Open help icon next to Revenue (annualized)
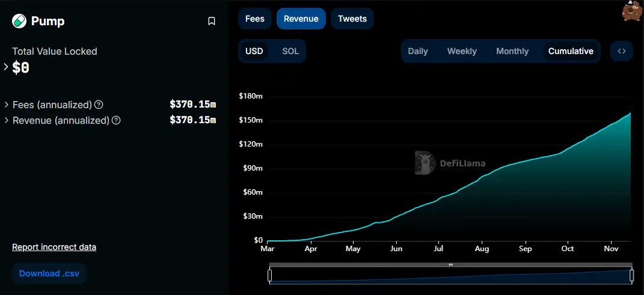The width and height of the screenshot is (644, 295). coord(116,121)
